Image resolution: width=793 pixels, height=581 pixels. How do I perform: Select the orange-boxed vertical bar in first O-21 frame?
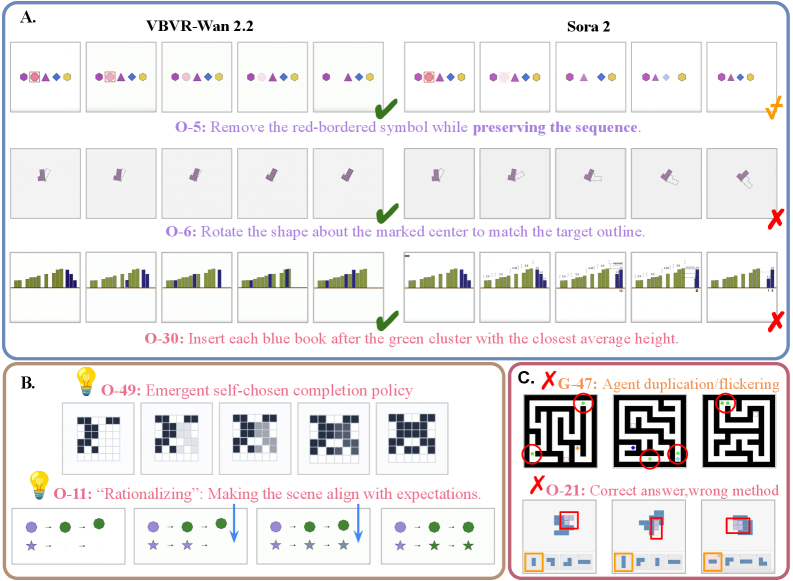(534, 562)
